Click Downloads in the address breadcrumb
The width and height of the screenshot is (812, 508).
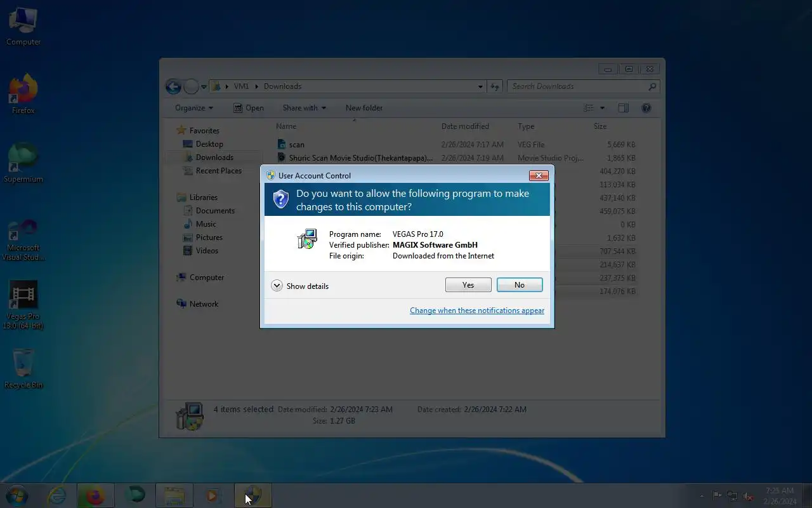(282, 86)
